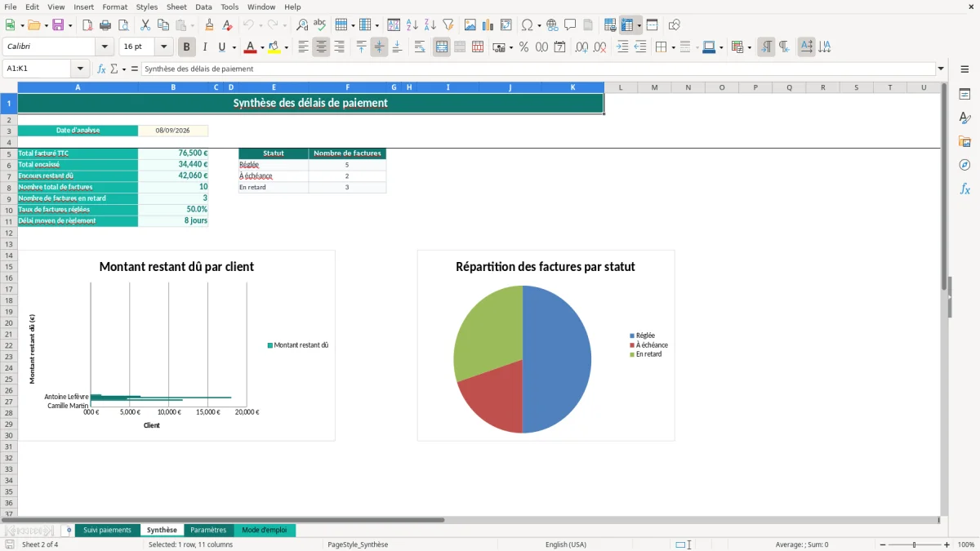Open the Styles menu
Screen dimensions: 980x551
pos(147,7)
